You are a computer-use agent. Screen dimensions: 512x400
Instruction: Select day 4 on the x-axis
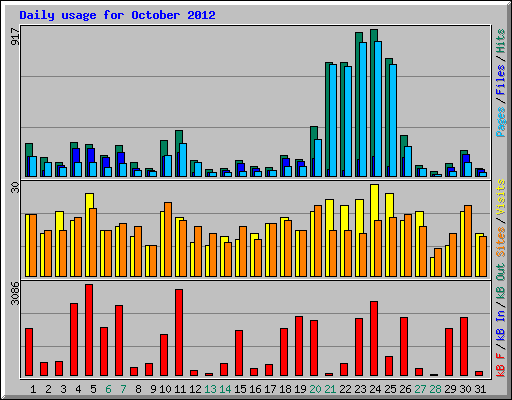(78, 389)
